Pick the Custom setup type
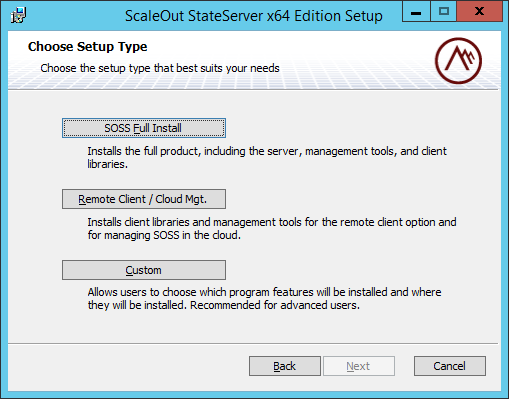 point(144,270)
